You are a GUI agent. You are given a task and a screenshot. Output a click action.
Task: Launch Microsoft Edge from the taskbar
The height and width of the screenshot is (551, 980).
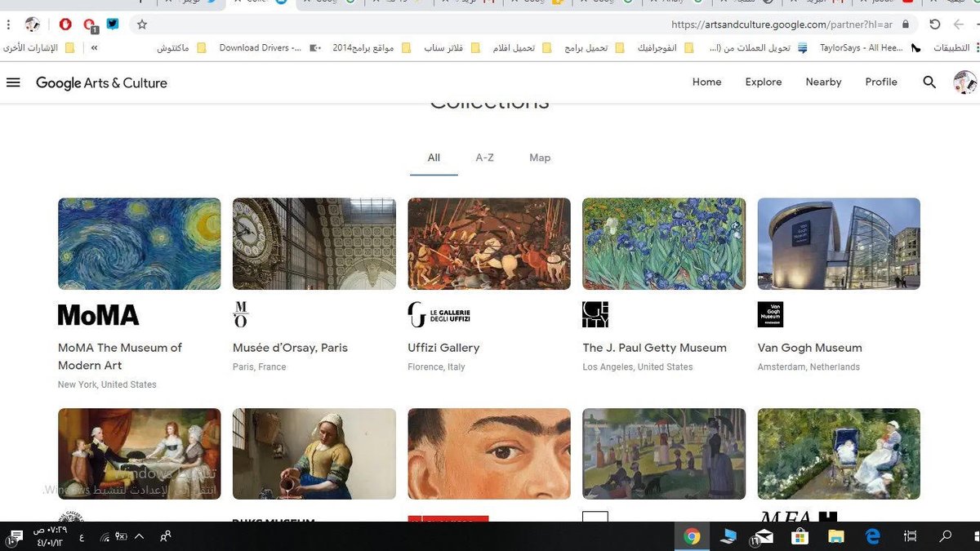872,536
